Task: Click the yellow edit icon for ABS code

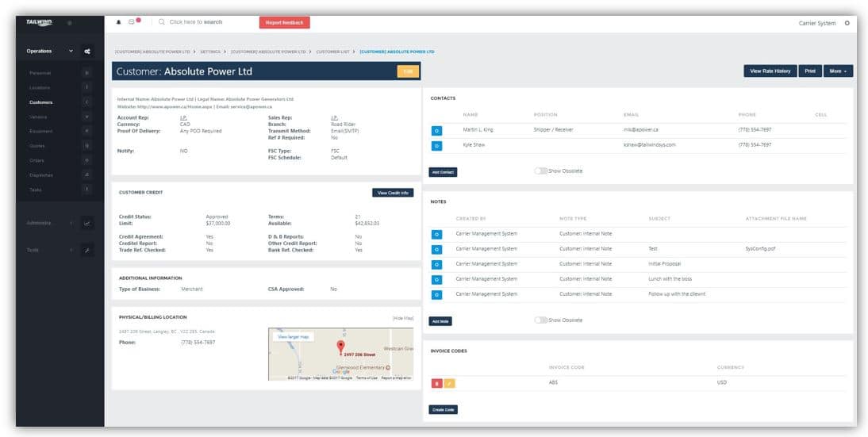Action: 449,383
